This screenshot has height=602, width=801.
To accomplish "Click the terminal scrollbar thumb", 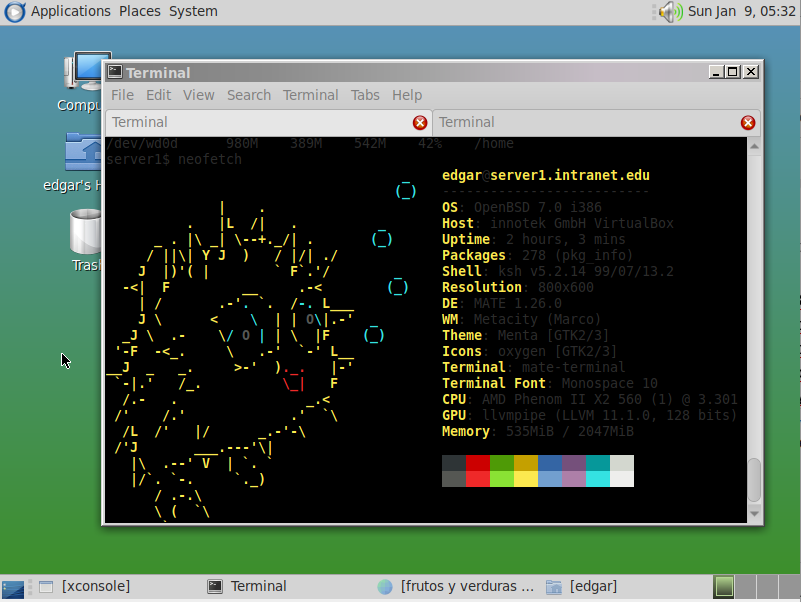I will coord(755,480).
